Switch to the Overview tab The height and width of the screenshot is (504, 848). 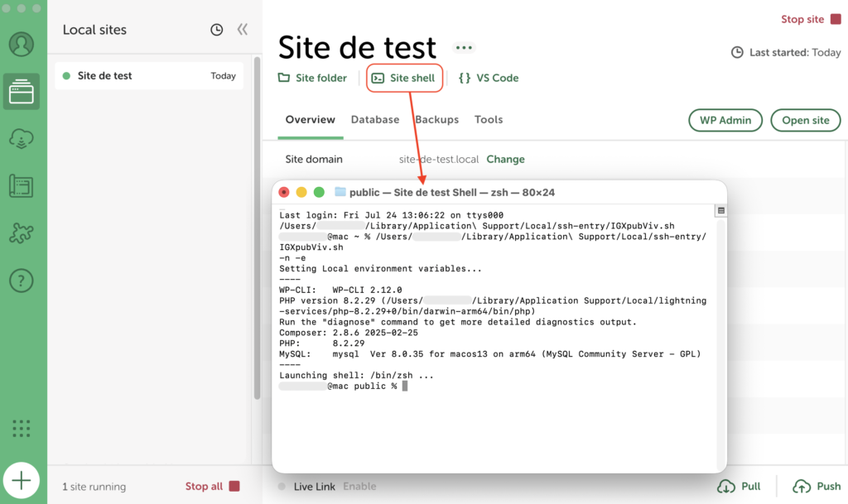(x=311, y=120)
